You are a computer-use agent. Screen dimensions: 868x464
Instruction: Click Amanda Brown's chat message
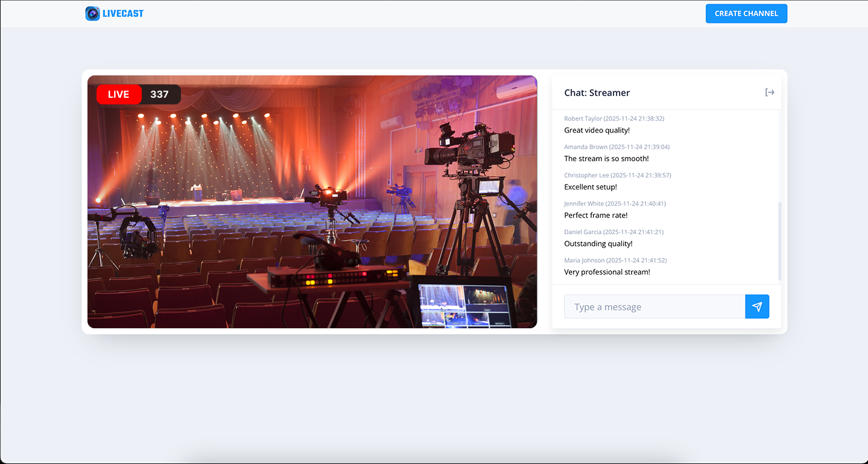point(606,158)
